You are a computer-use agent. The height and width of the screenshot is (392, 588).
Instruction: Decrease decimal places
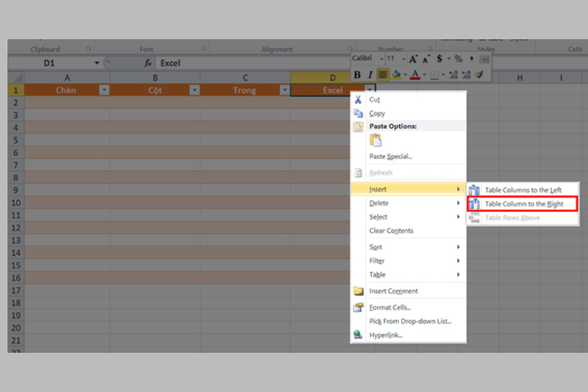point(466,74)
